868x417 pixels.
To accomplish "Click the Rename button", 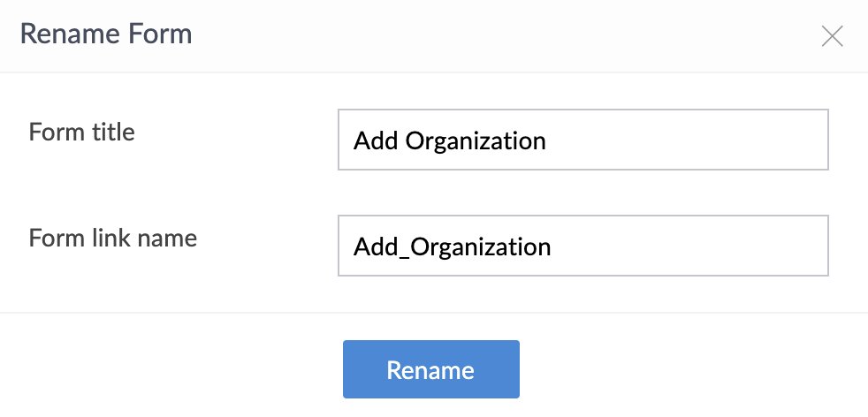I will 430,369.
